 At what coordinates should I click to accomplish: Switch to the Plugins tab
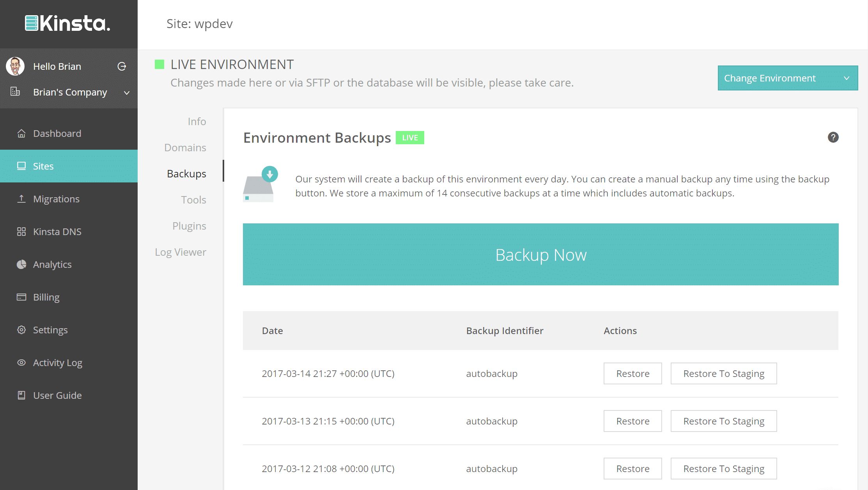[x=189, y=226]
